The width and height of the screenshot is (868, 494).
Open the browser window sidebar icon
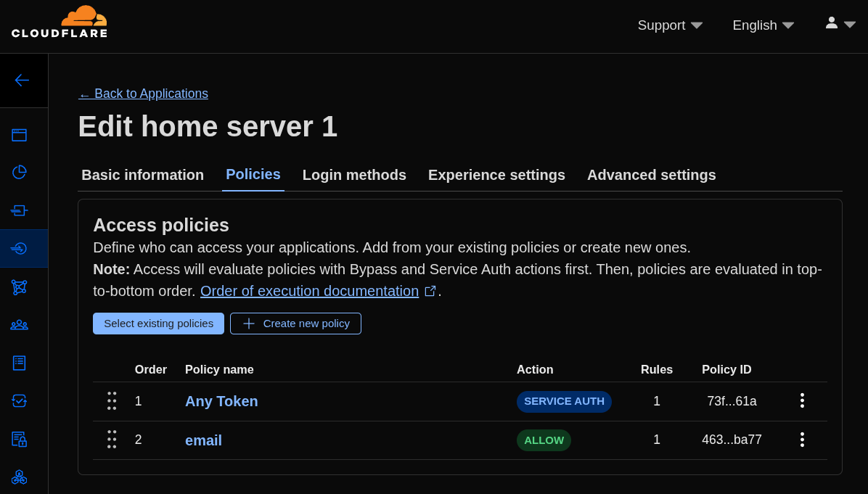[x=20, y=134]
